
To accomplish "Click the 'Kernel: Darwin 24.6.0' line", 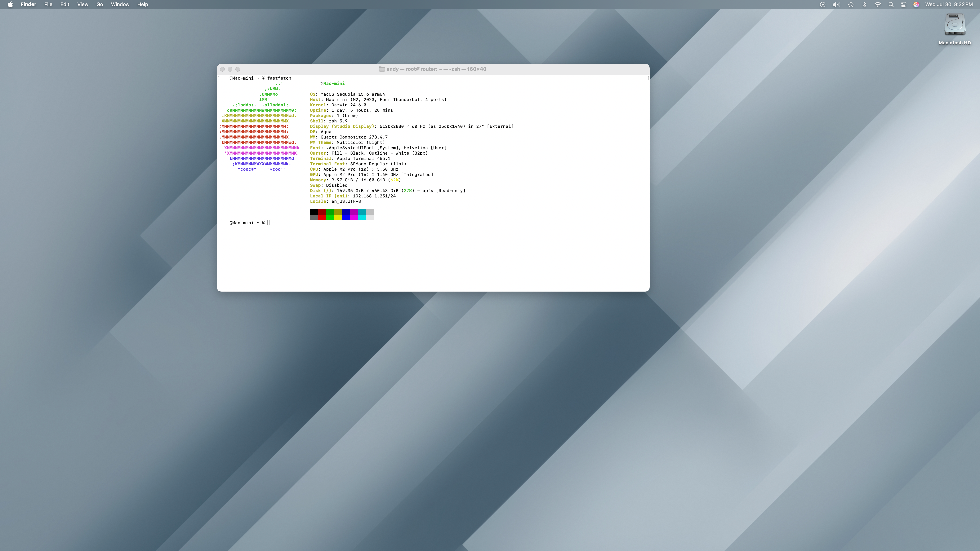I will [x=338, y=105].
